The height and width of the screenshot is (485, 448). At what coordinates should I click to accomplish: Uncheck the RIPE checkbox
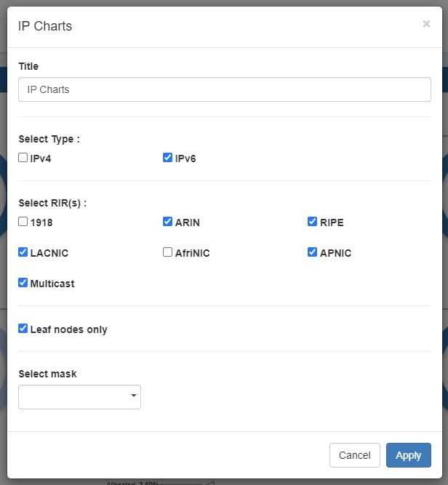[313, 222]
